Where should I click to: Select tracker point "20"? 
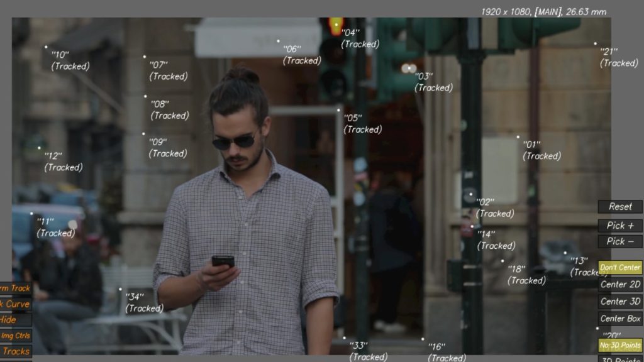(597, 328)
